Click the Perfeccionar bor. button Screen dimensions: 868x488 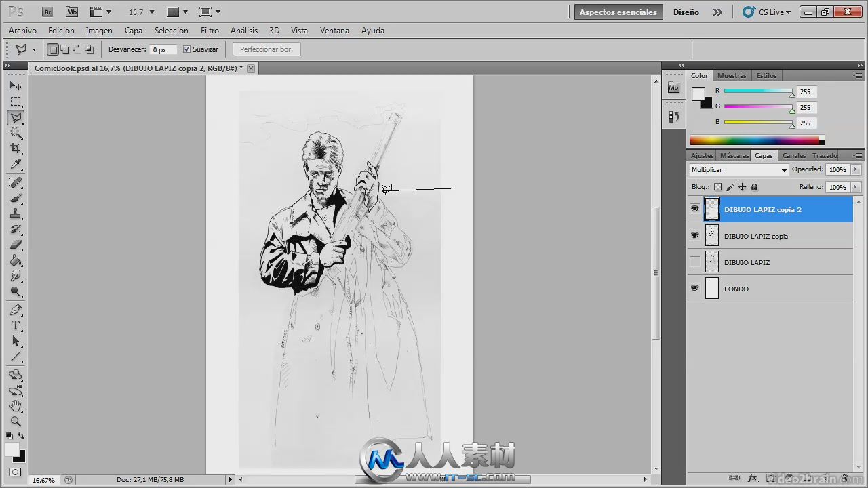pos(267,49)
